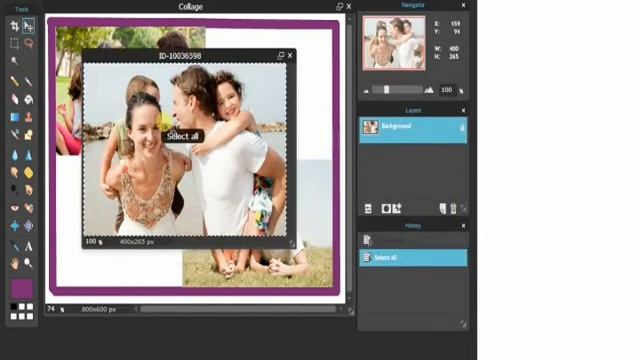Viewport: 640px width, 360px height.
Task: Select the rectangular Marquee tool
Action: coord(15,43)
